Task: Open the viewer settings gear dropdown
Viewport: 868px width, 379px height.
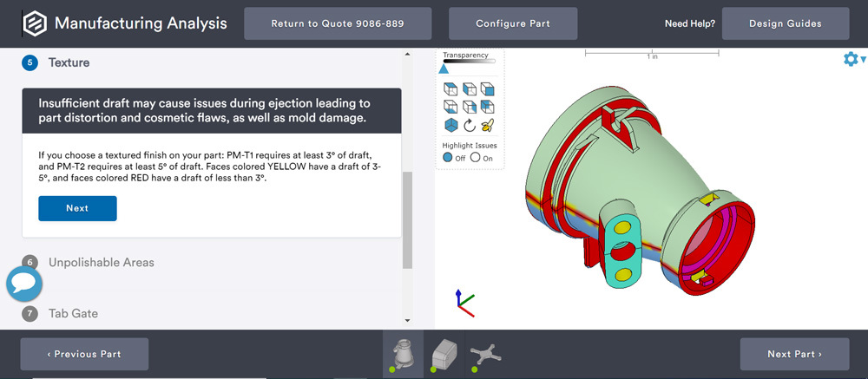Action: tap(853, 59)
